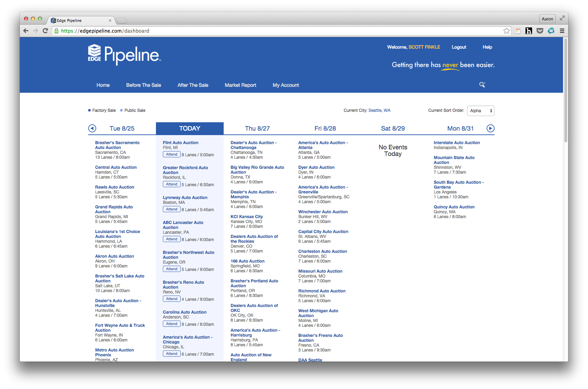Open Dealer's Auto Auction - Chattanooga link
Image resolution: width=588 pixels, height=389 pixels.
[254, 145]
